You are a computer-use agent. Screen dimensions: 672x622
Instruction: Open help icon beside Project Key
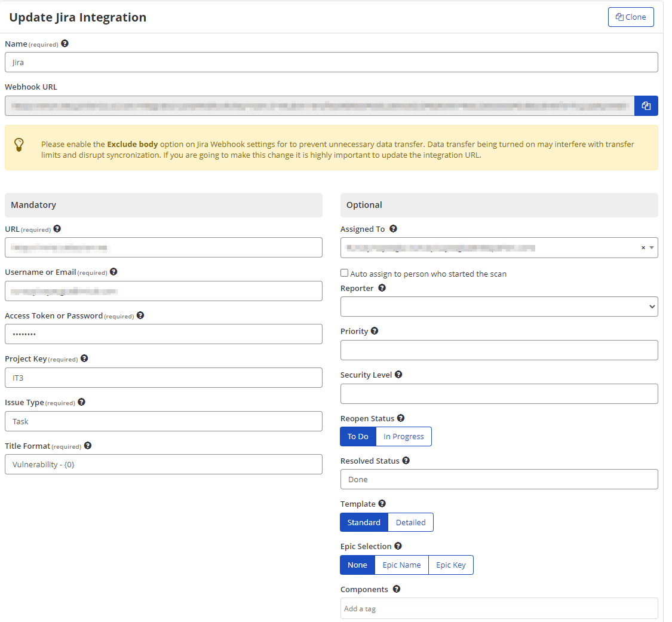84,359
